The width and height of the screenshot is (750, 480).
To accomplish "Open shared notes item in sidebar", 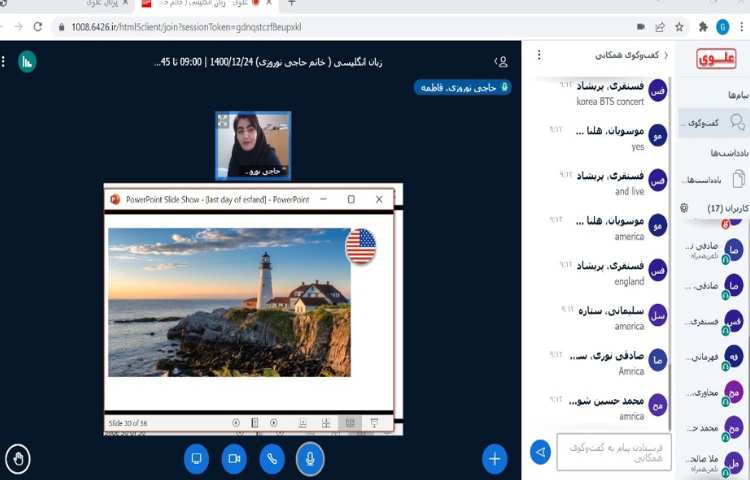I will 712,179.
